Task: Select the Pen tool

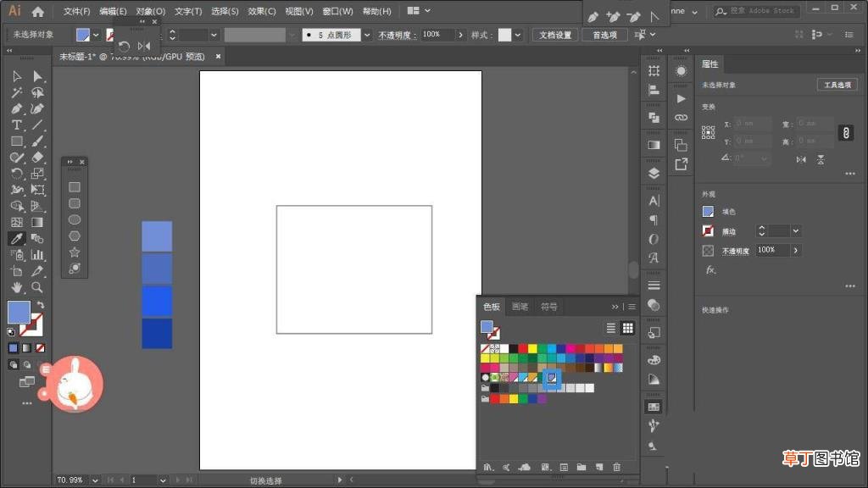Action: [17, 109]
